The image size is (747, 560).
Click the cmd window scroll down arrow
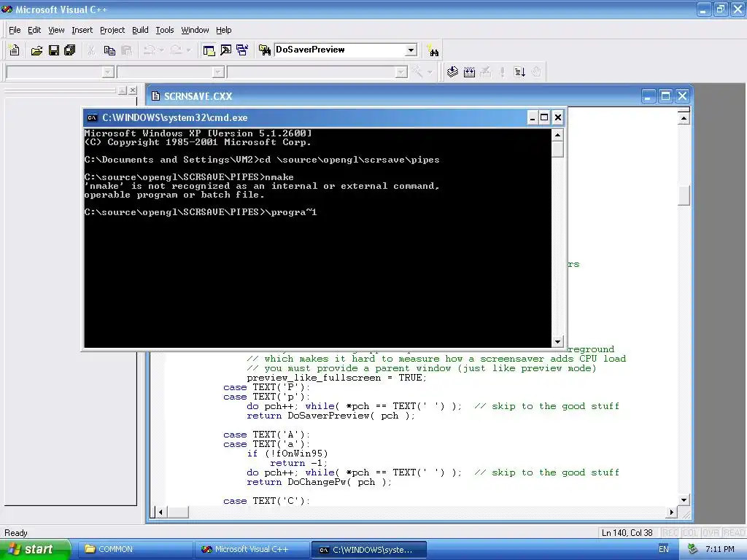point(557,341)
